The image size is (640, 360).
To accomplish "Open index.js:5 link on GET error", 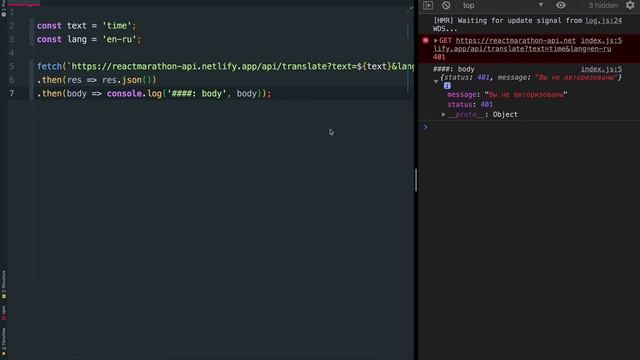I will point(601,40).
